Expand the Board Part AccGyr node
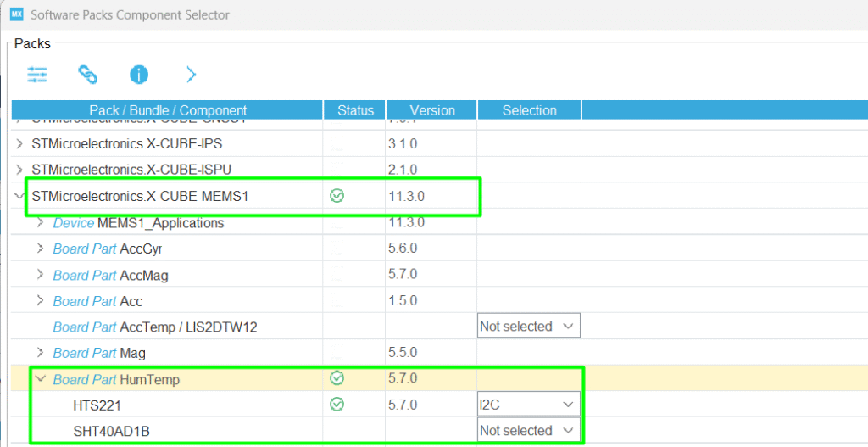This screenshot has width=868, height=447. tap(41, 249)
